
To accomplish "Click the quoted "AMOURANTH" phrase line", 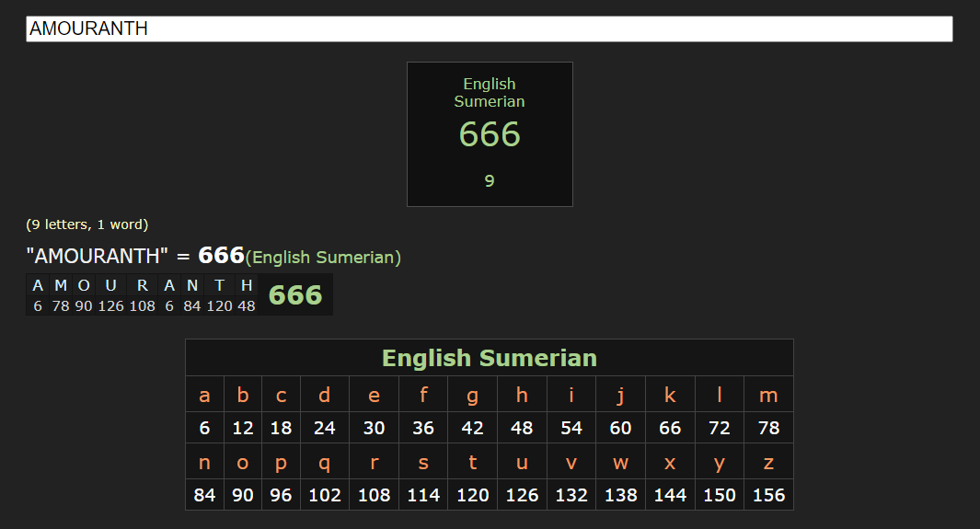I will [x=213, y=256].
